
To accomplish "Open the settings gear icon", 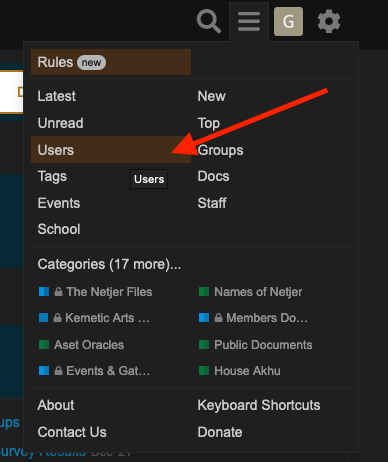I will (329, 21).
